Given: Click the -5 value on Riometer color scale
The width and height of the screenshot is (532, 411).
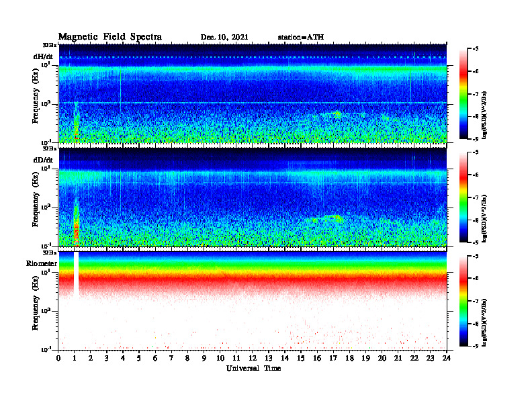Looking at the screenshot, I should (476, 256).
